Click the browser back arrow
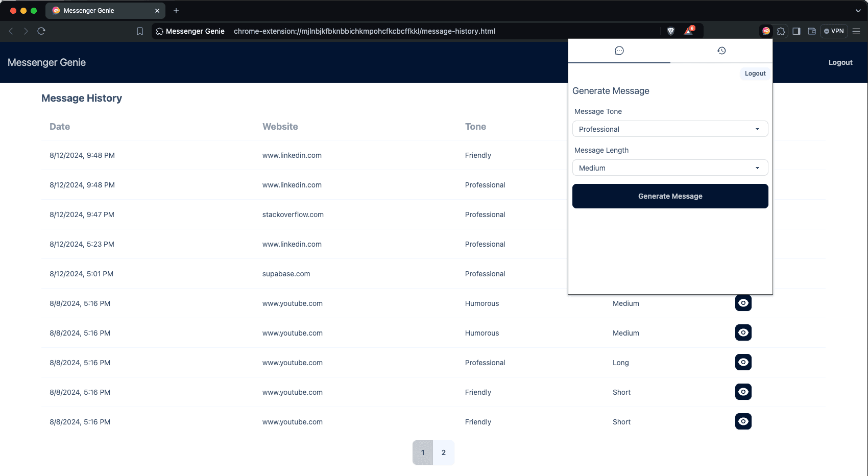The height and width of the screenshot is (476, 868). click(11, 31)
